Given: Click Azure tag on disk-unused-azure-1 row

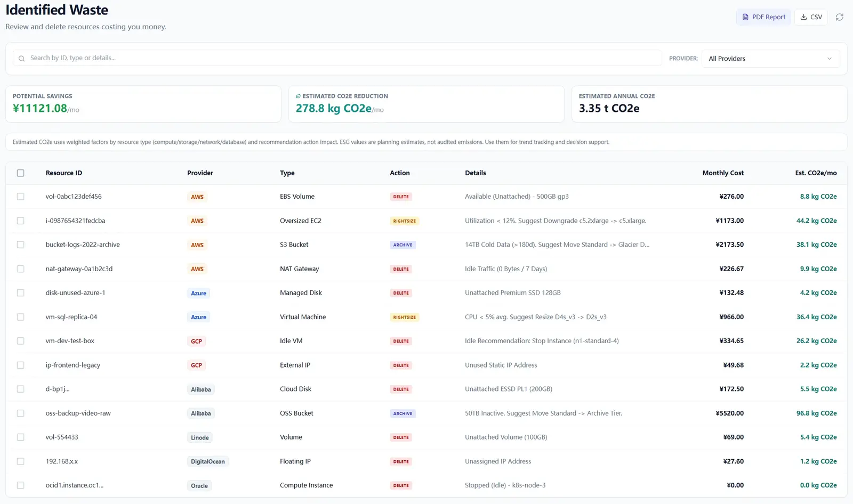Looking at the screenshot, I should coord(198,293).
